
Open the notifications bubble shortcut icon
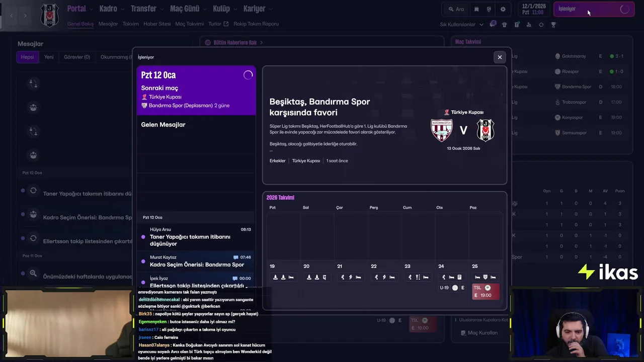(493, 24)
